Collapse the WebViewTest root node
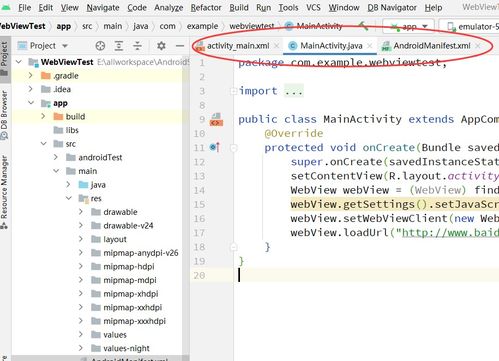Screen dimensions: 499x361 pos(19,62)
